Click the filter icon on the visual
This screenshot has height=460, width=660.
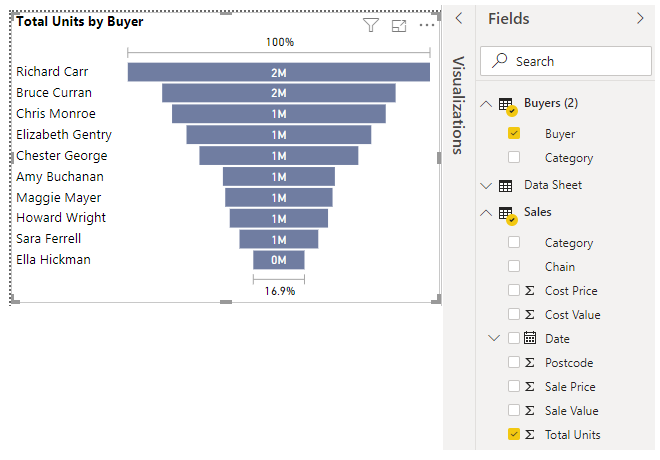click(371, 26)
